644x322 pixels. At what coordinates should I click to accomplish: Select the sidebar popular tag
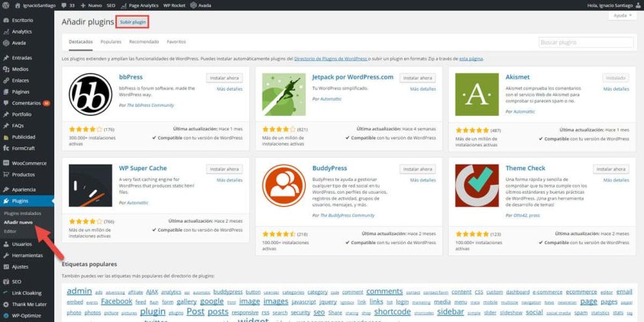point(451,312)
